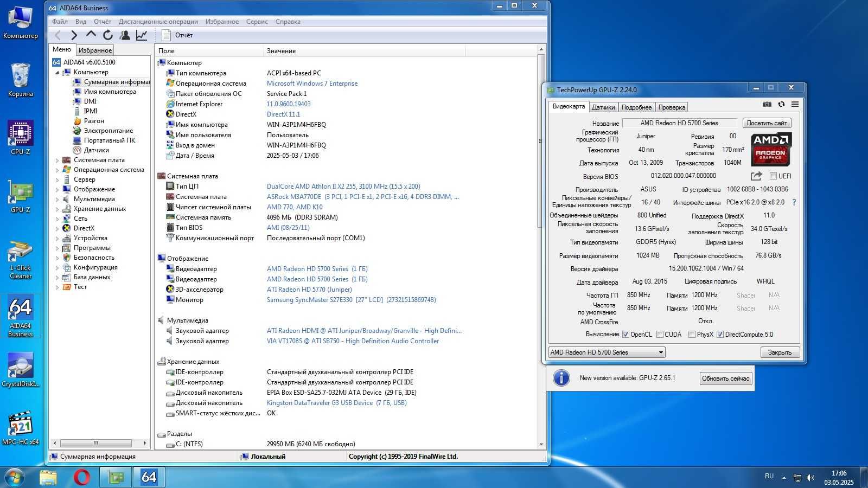Click the Посетить сайт button
This screenshot has width=868, height=488.
pos(767,123)
